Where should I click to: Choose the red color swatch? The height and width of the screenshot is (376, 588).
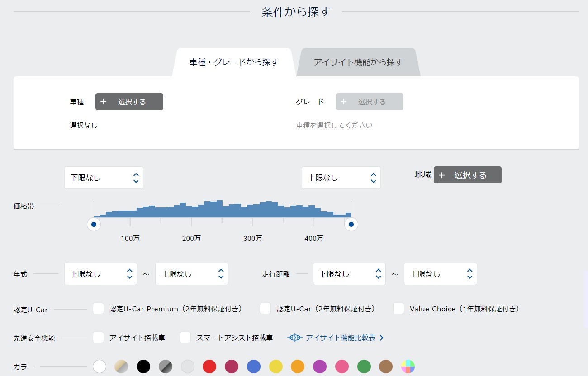(x=209, y=366)
